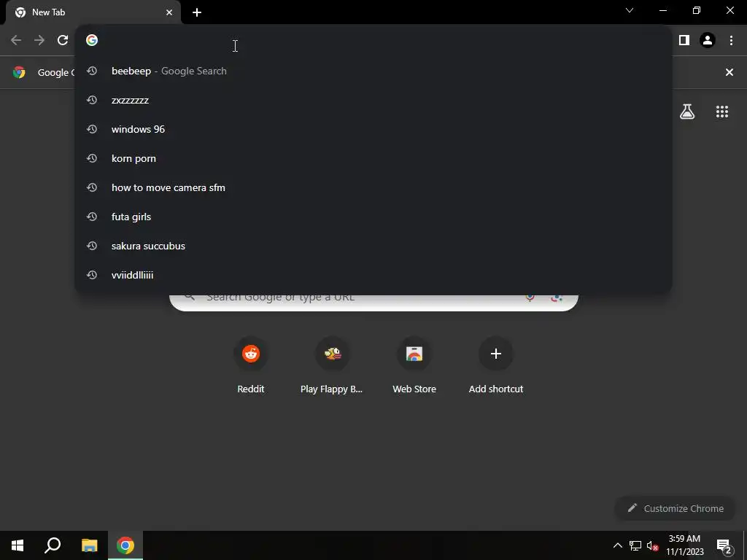Click history icon beside beebeep

click(x=92, y=71)
